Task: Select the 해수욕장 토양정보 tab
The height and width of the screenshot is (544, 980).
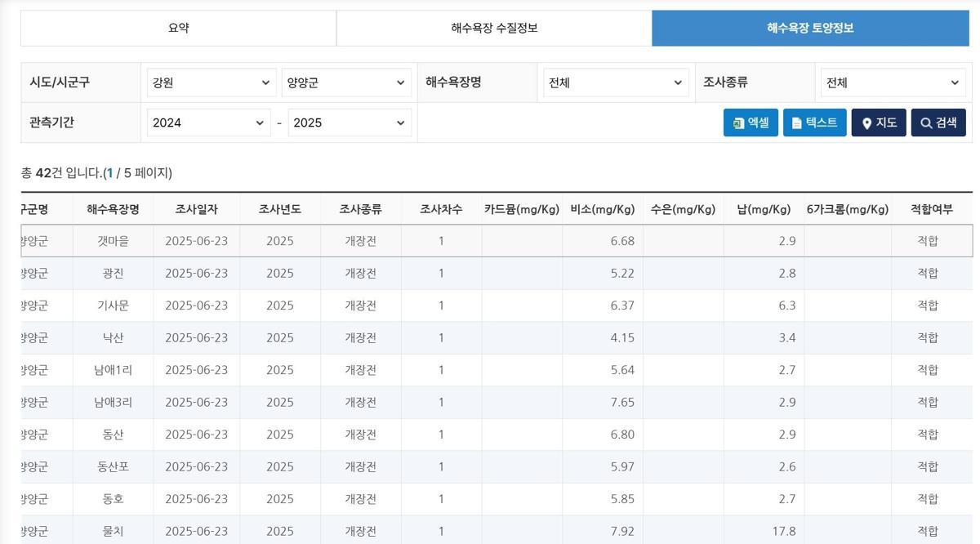Action: [x=810, y=28]
